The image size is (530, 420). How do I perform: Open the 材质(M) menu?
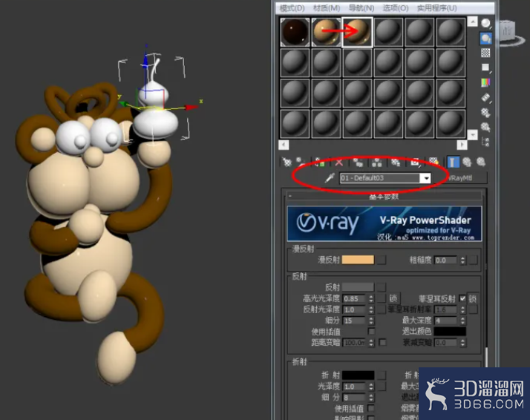click(327, 7)
